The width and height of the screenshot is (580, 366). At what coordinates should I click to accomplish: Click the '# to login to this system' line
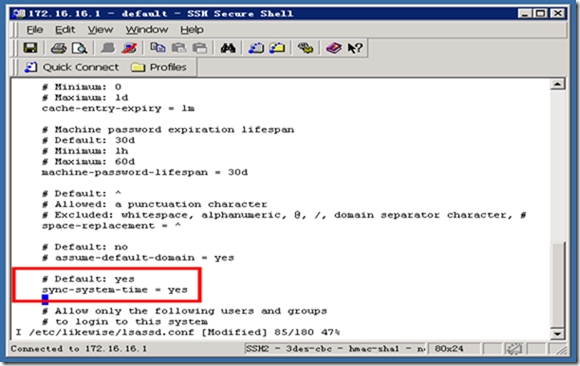[x=125, y=322]
